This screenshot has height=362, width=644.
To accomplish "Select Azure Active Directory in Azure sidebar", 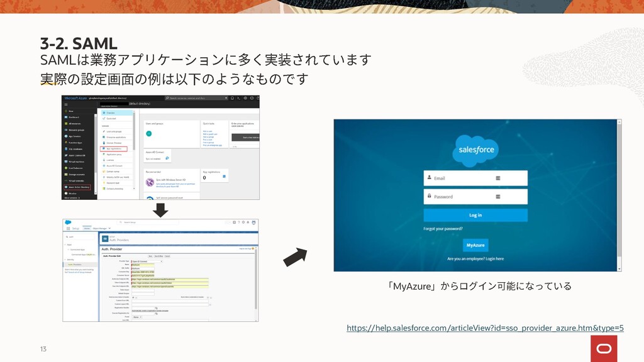I will click(77, 187).
